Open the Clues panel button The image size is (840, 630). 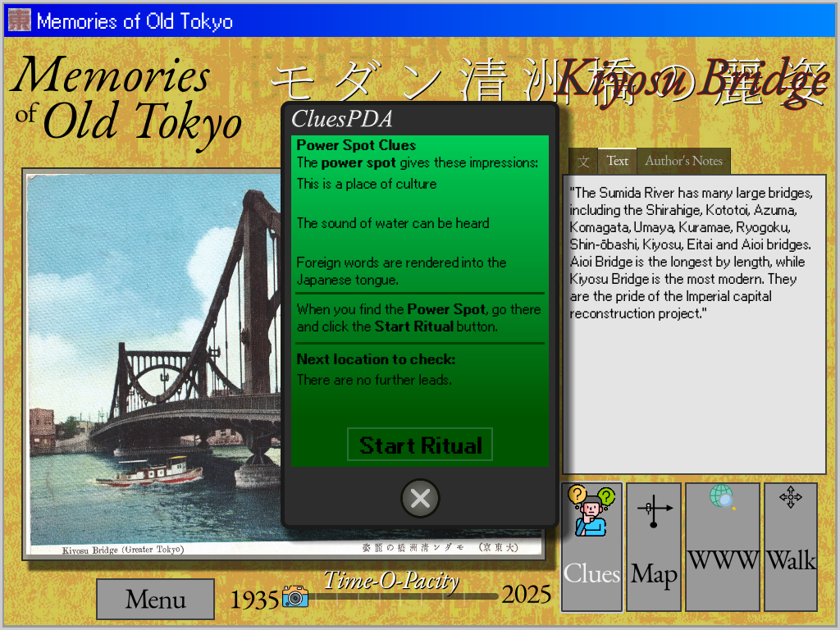tap(592, 547)
